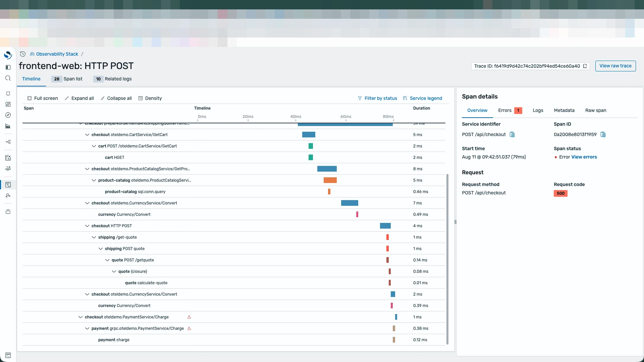Click the panel resize handle beside Span details

coord(455,222)
